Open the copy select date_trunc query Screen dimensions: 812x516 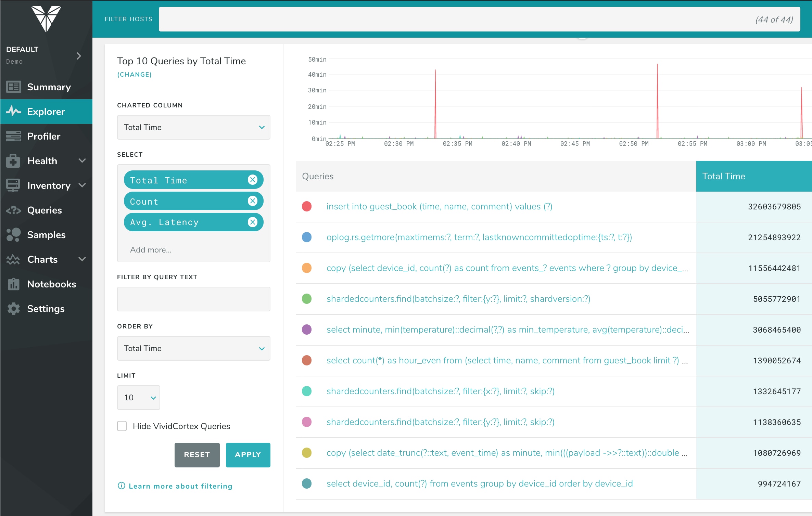507,453
